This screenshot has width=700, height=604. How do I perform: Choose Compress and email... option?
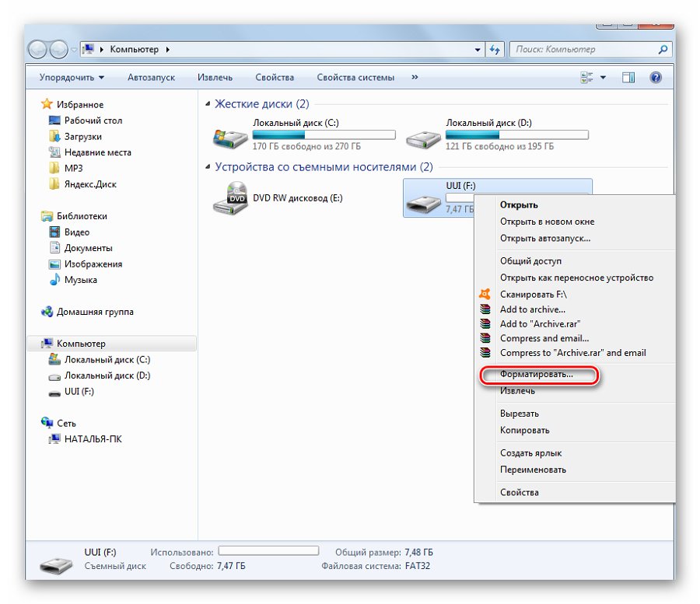click(x=544, y=338)
